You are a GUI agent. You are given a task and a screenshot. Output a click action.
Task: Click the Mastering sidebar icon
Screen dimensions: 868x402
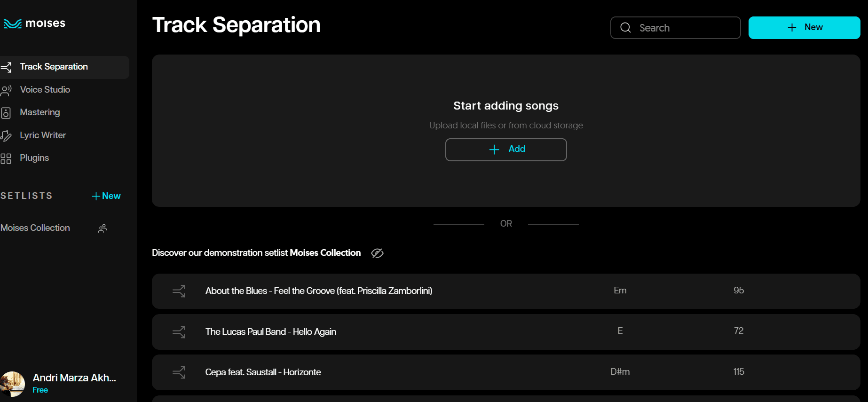(x=6, y=113)
